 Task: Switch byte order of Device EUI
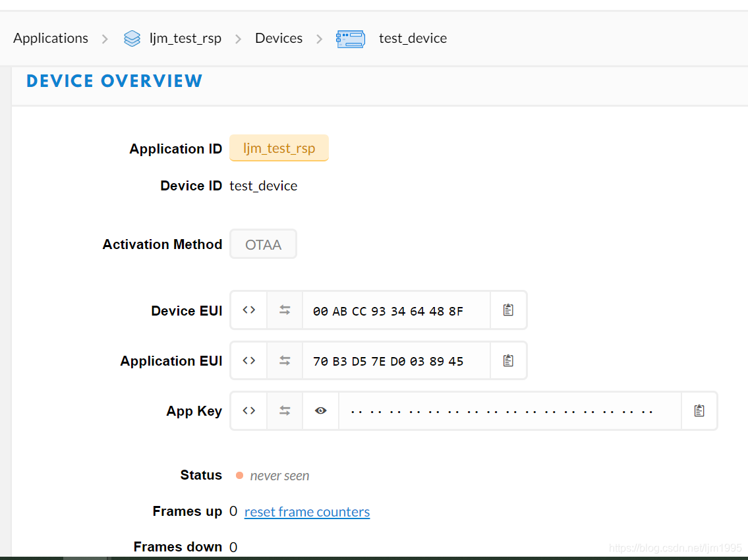285,310
